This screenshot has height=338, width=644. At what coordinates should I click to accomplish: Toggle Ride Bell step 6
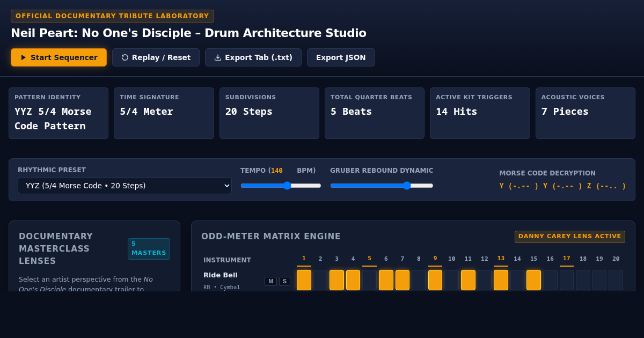pyautogui.click(x=386, y=280)
